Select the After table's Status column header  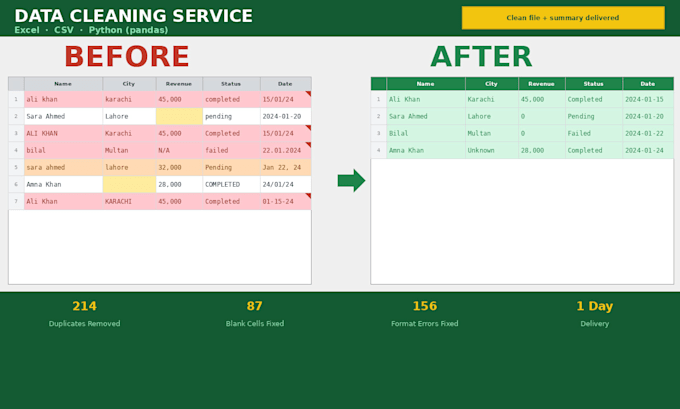pos(594,84)
